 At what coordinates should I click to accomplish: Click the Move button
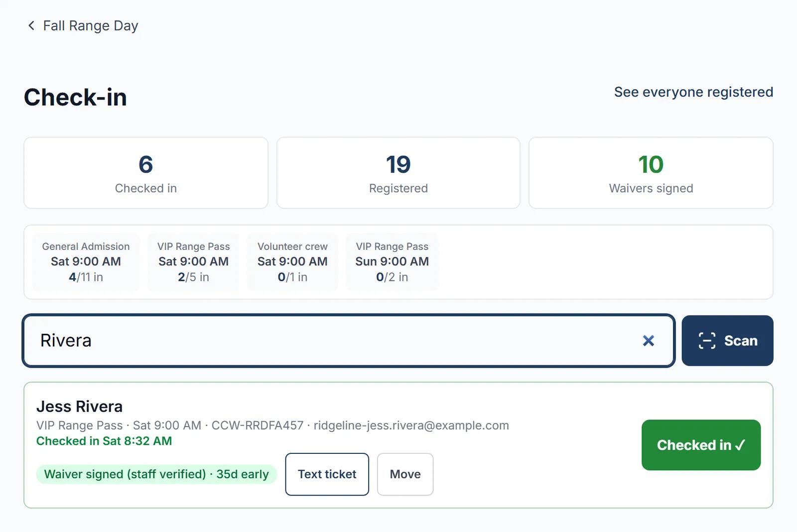405,474
